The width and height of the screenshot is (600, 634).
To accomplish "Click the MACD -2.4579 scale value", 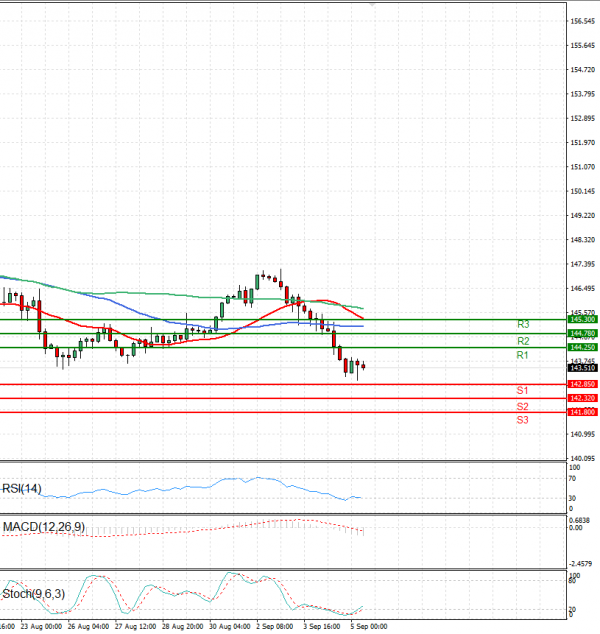I will pyautogui.click(x=580, y=563).
